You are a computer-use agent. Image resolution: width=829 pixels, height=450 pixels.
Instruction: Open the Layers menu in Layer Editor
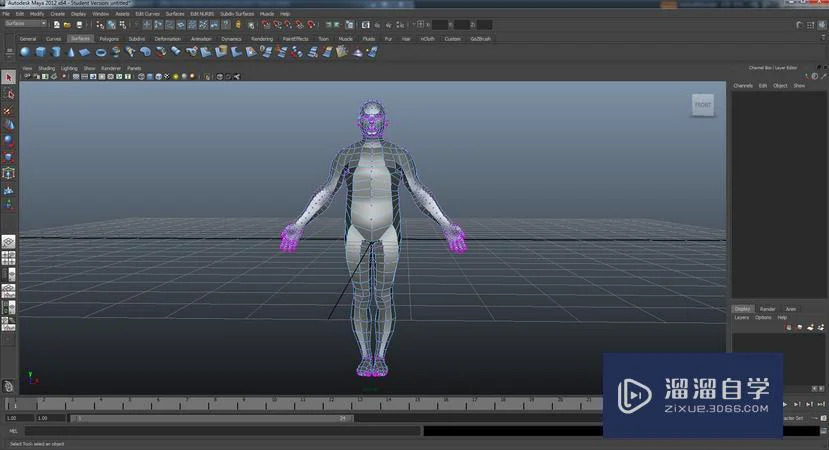tap(741, 317)
